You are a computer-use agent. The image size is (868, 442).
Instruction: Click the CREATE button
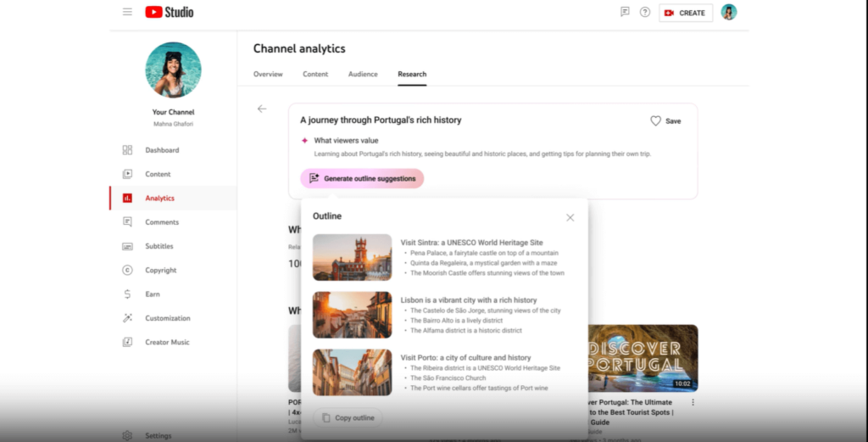click(x=685, y=13)
